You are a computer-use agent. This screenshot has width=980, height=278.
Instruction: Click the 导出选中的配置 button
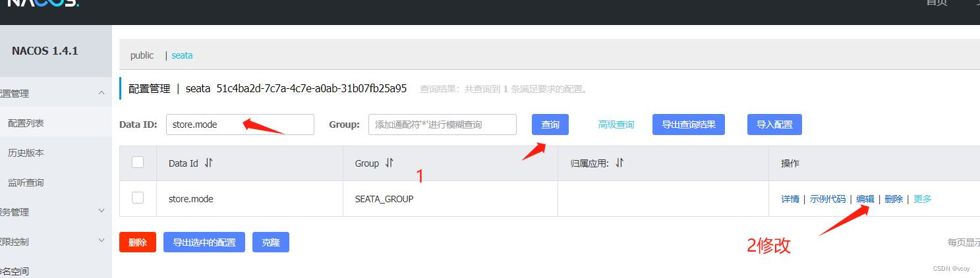(204, 242)
